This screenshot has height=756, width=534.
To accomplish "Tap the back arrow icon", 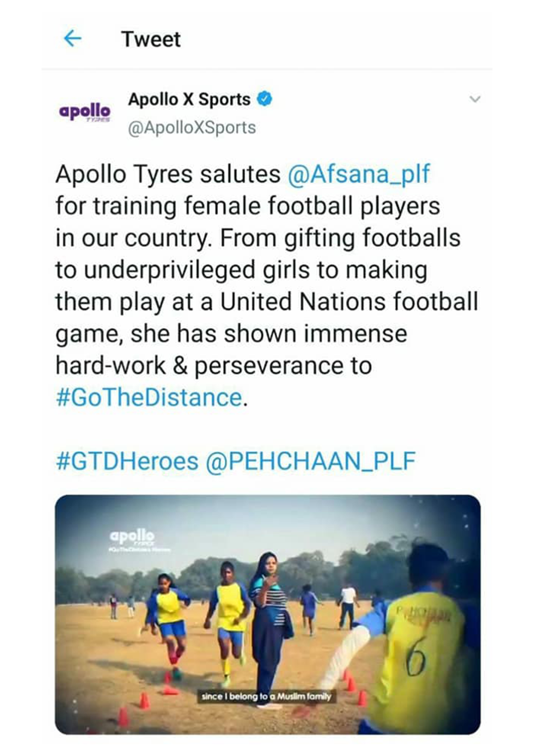I will pos(72,39).
